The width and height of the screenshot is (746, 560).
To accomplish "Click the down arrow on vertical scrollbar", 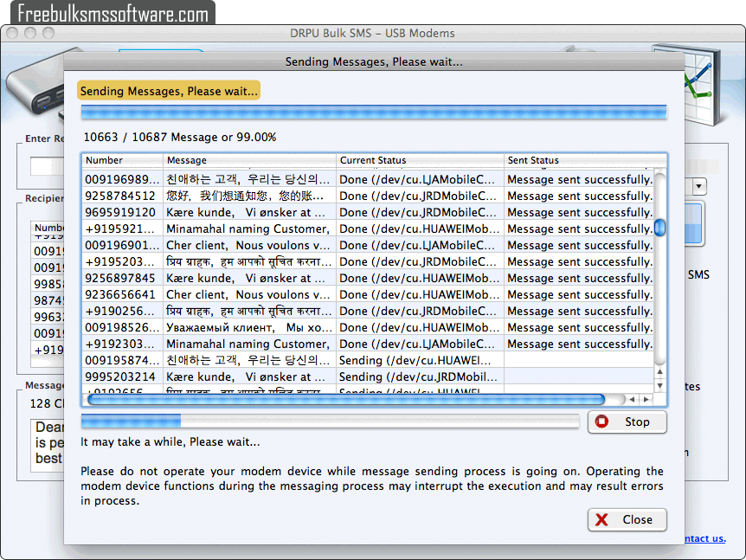I will (x=659, y=385).
